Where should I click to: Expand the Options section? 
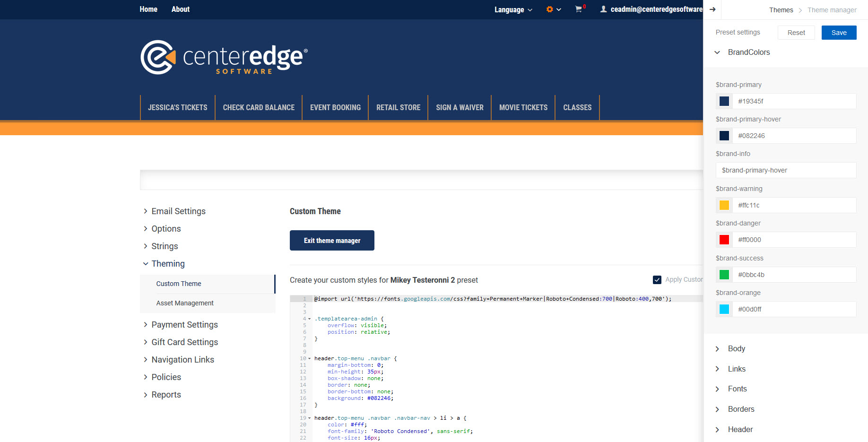[x=162, y=229]
